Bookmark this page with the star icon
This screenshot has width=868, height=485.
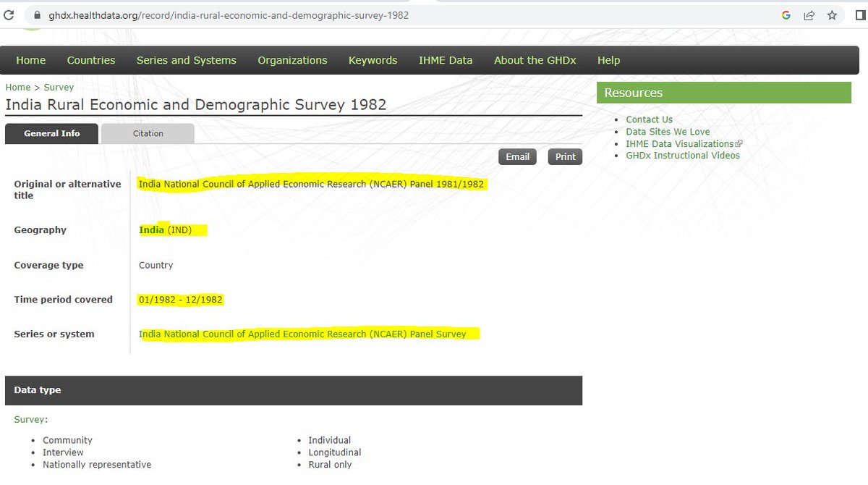[x=832, y=14]
